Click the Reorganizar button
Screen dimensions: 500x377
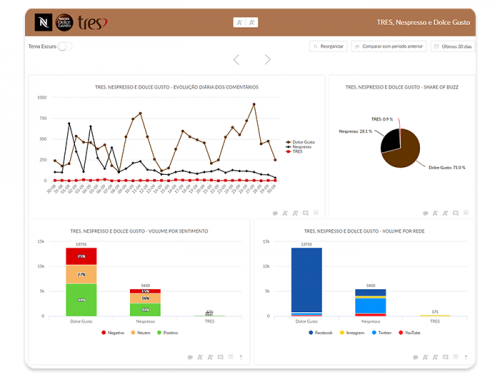(x=328, y=46)
